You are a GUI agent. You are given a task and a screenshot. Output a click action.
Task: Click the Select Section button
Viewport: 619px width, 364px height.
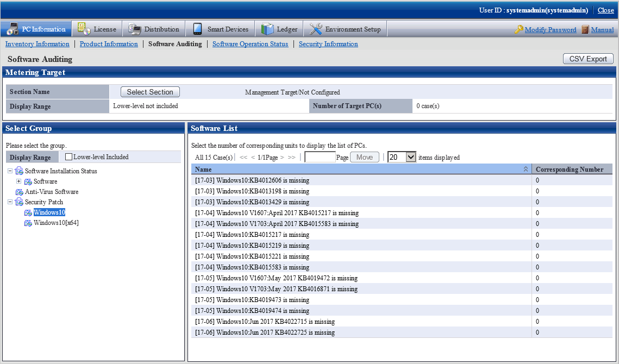150,92
